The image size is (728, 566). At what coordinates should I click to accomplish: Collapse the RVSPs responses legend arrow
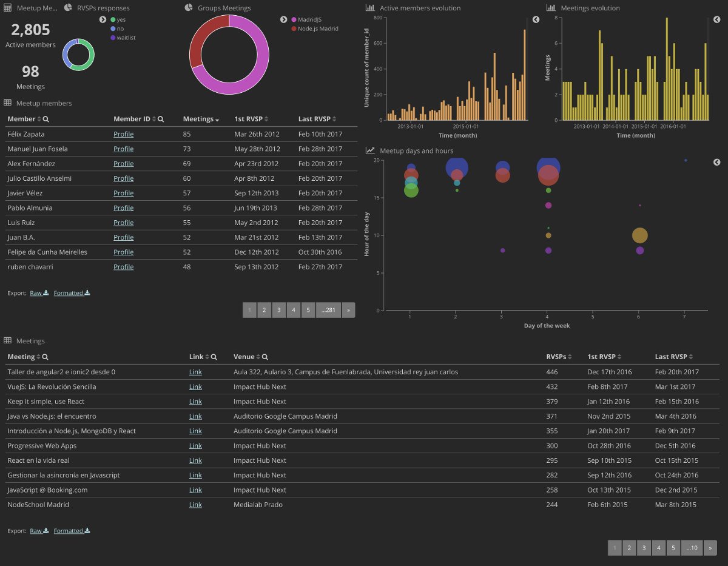click(x=103, y=19)
